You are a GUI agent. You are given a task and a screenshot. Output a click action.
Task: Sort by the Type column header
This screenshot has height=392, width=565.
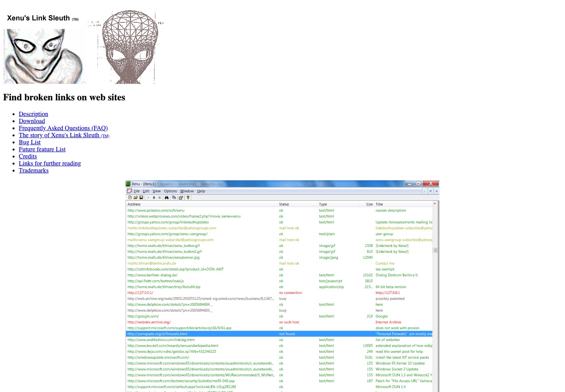pyautogui.click(x=338, y=204)
